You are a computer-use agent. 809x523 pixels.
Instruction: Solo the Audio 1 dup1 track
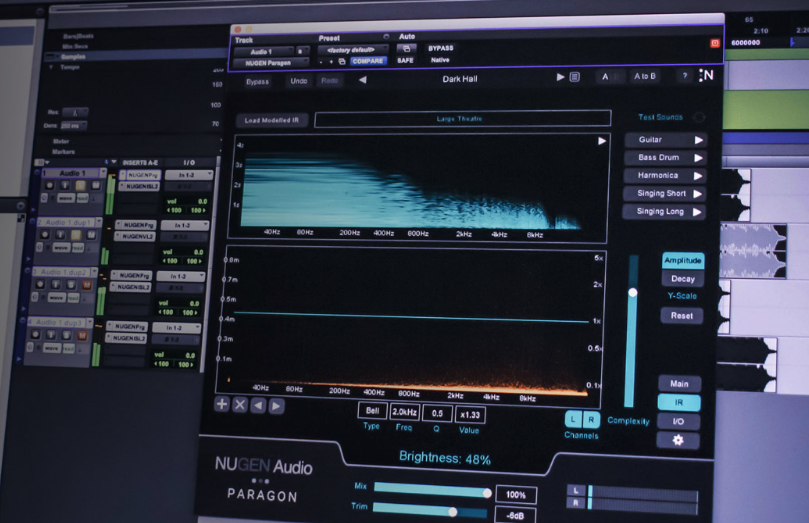tap(76, 235)
